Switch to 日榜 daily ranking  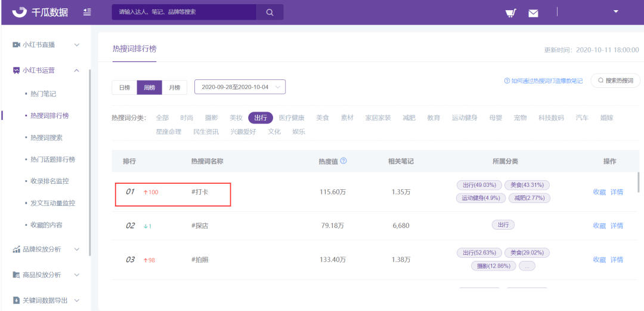(x=124, y=87)
